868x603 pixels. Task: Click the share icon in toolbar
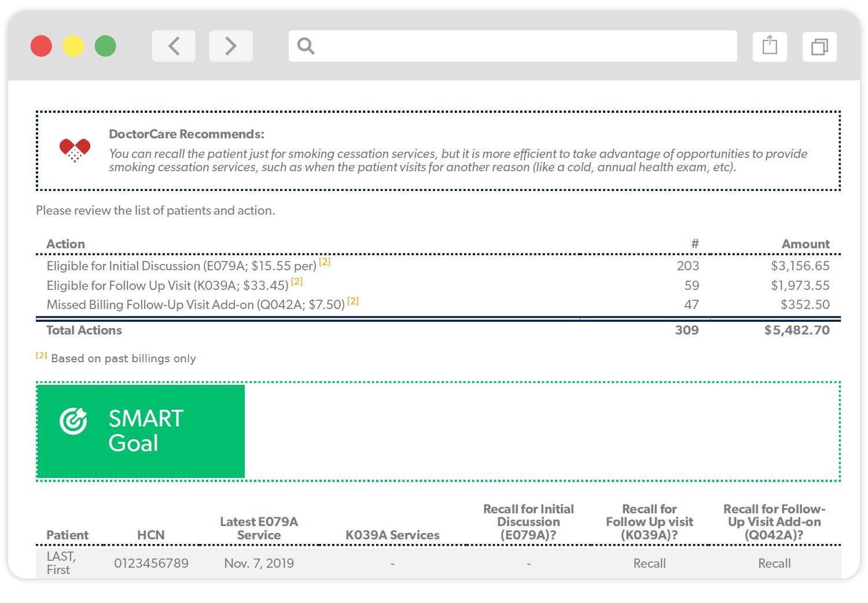pyautogui.click(x=770, y=46)
